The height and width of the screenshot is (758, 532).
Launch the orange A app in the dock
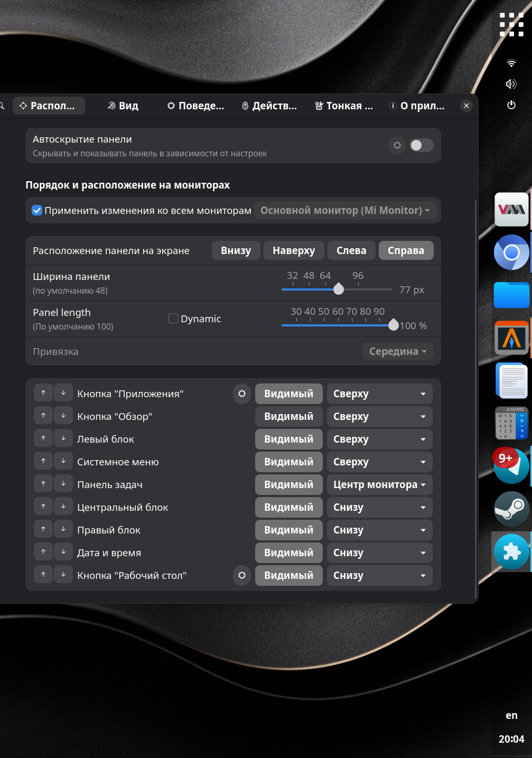click(x=511, y=338)
